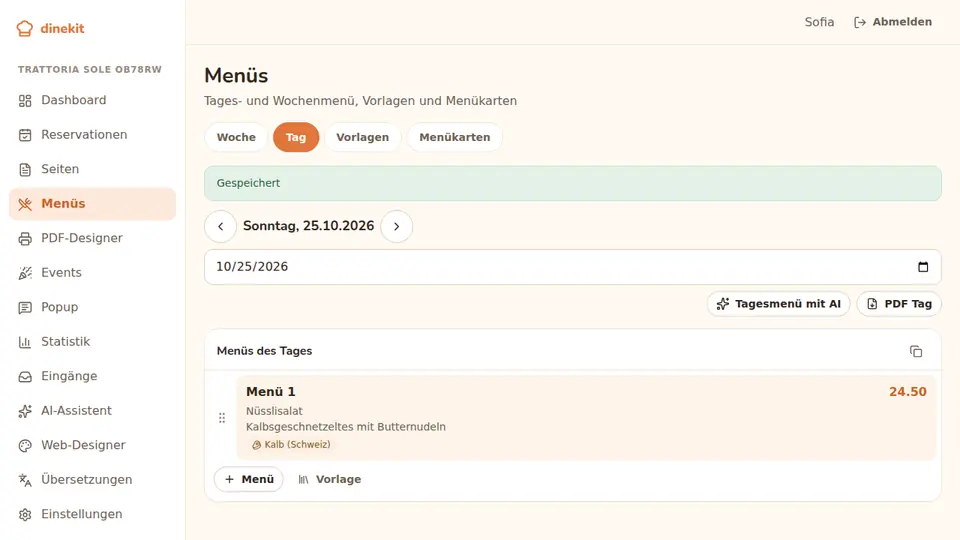The height and width of the screenshot is (540, 960).
Task: Click Tagesmenü mit AI button
Action: (778, 304)
